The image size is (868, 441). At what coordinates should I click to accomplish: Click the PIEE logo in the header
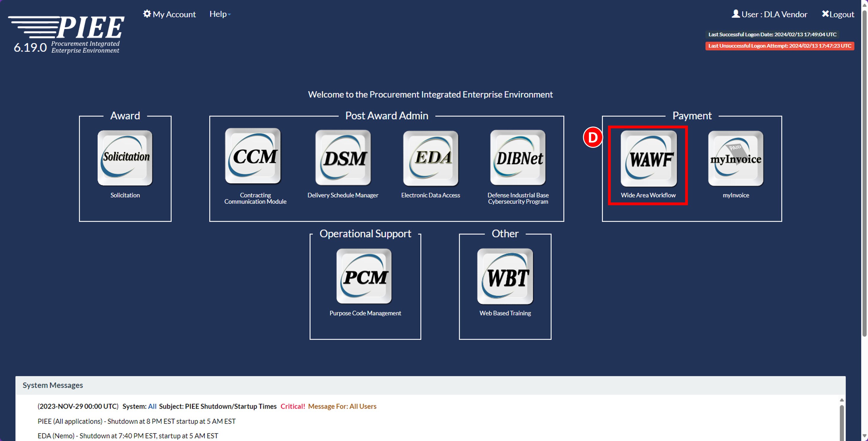(66, 34)
